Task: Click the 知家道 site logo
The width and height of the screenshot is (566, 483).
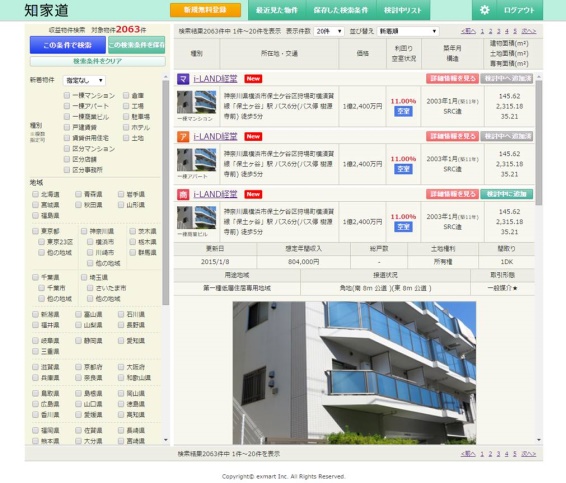Action: (46, 10)
